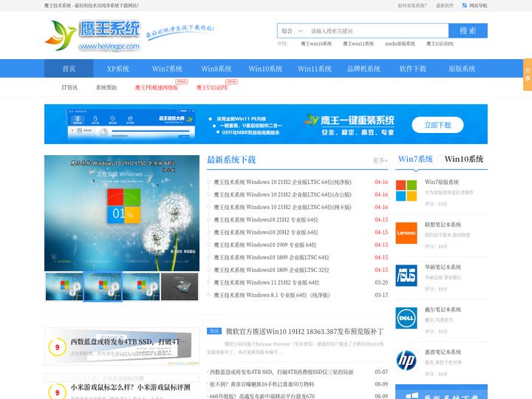Open the 软件下载 nav item

pyautogui.click(x=413, y=69)
